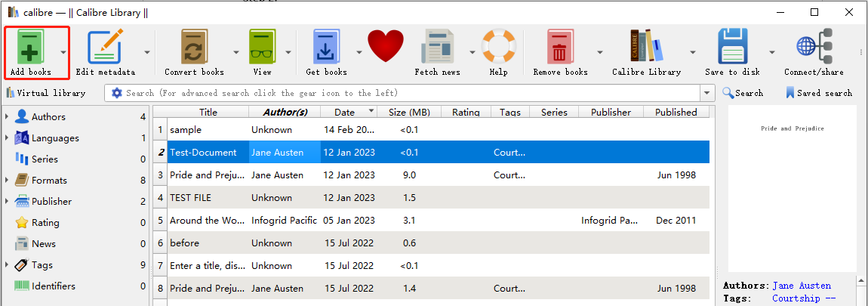The height and width of the screenshot is (306, 868).
Task: Click the Tags icon
Action: (x=22, y=265)
